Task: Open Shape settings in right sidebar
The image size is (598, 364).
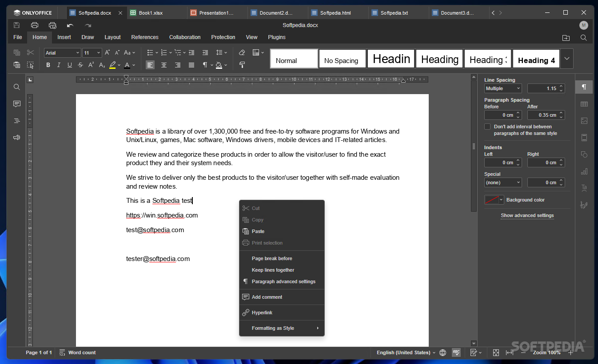Action: coord(584,154)
